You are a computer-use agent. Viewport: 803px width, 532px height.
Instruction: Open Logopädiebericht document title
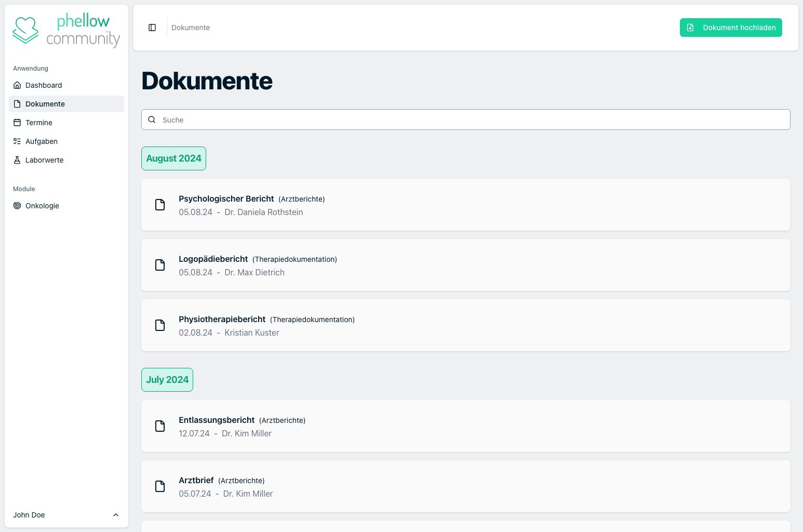point(213,259)
